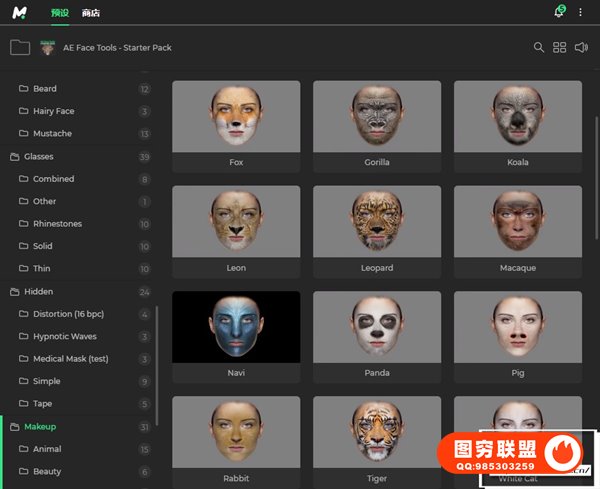Click the large folder icon beside pack name
This screenshot has width=600, height=489.
click(x=19, y=47)
